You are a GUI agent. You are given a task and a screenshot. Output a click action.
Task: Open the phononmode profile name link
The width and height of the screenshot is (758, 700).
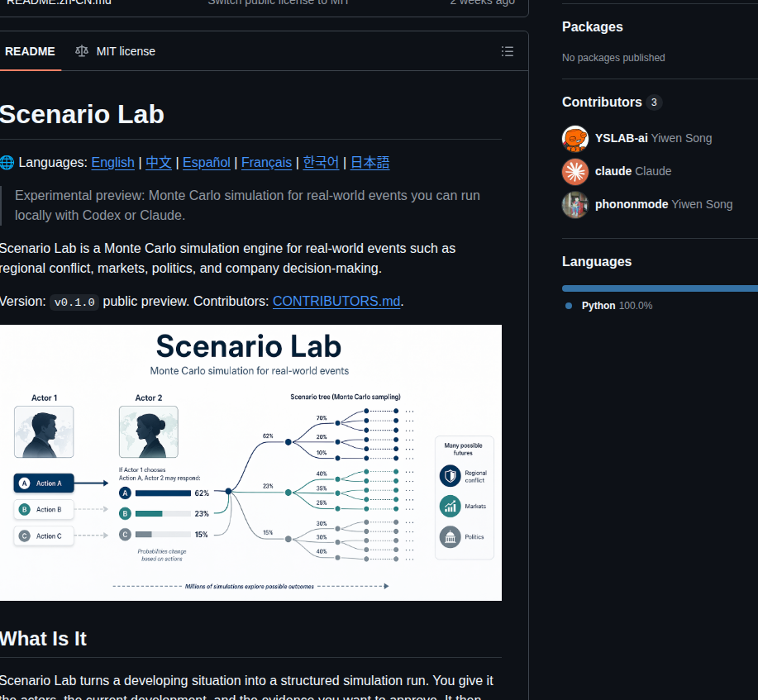click(632, 204)
